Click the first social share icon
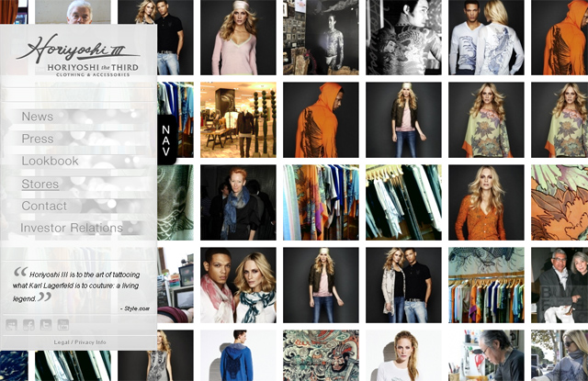The width and height of the screenshot is (588, 381). (x=11, y=324)
